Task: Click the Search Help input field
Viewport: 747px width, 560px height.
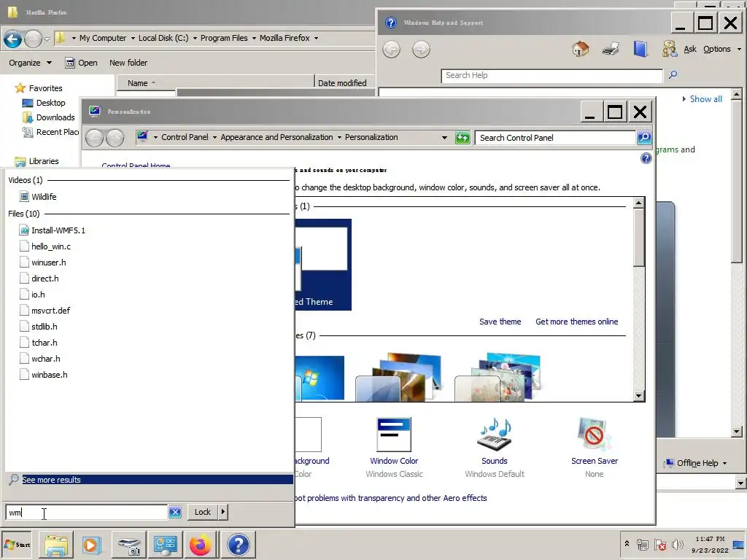Action: click(x=551, y=75)
